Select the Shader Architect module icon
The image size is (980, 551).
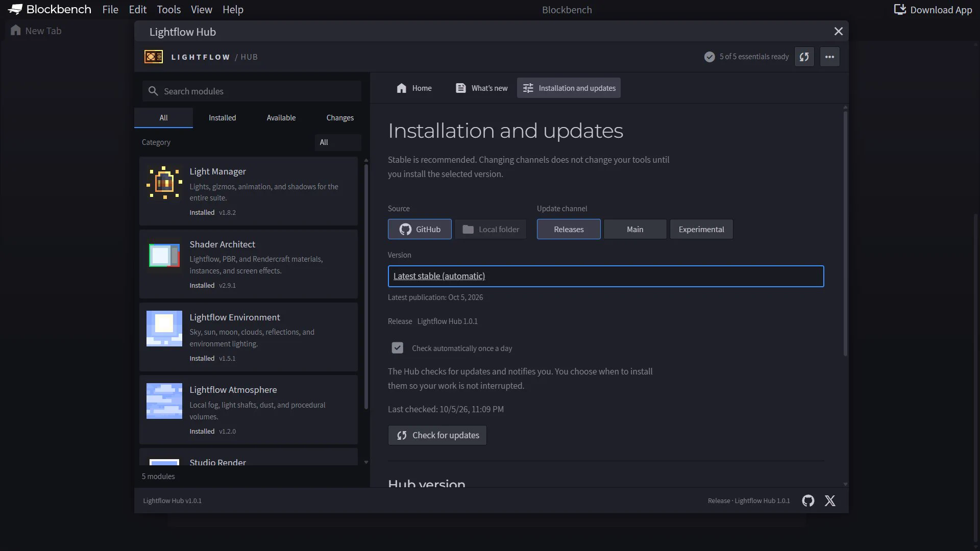[x=164, y=256]
